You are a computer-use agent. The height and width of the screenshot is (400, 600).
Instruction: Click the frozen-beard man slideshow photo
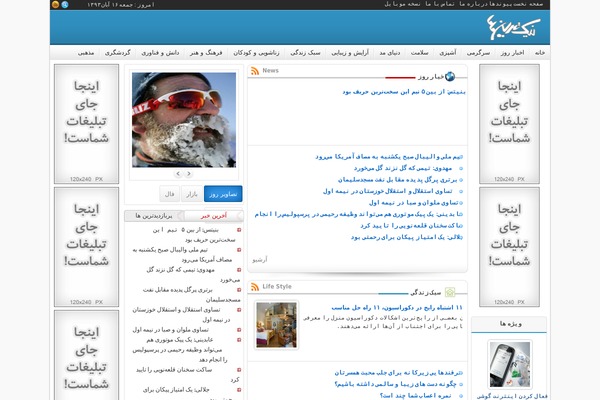click(x=184, y=120)
